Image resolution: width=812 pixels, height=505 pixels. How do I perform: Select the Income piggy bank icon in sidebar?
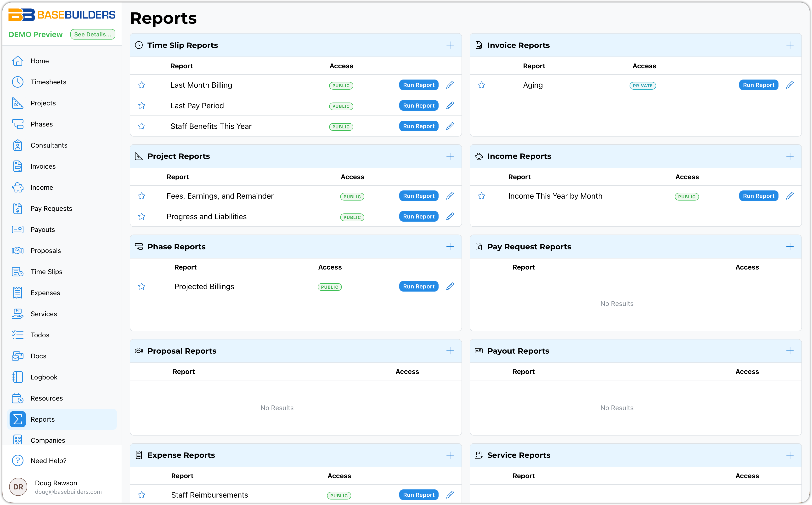click(17, 187)
